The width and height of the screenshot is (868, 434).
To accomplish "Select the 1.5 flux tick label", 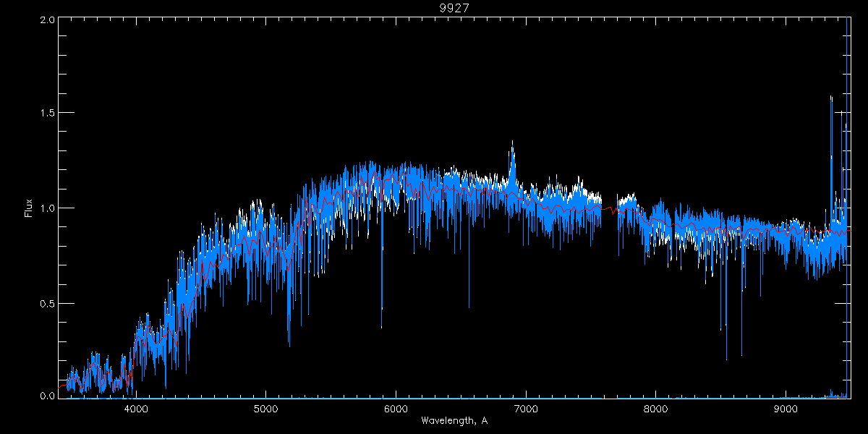I will click(48, 114).
